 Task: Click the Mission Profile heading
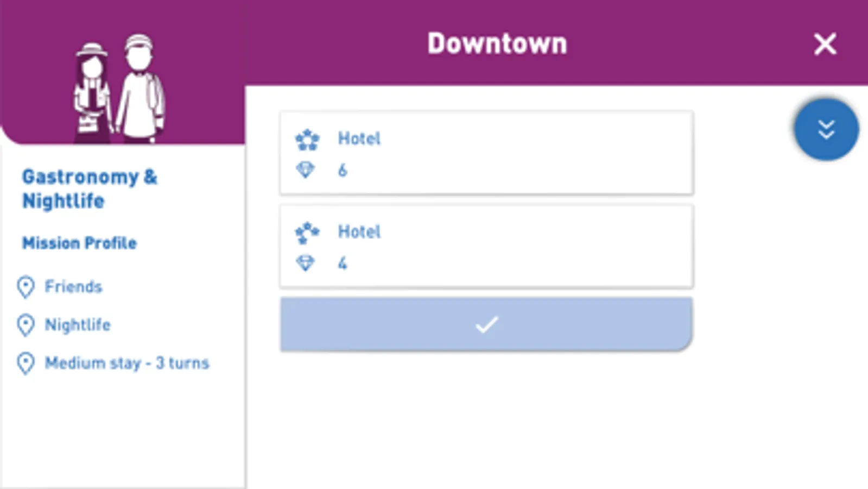click(x=79, y=243)
